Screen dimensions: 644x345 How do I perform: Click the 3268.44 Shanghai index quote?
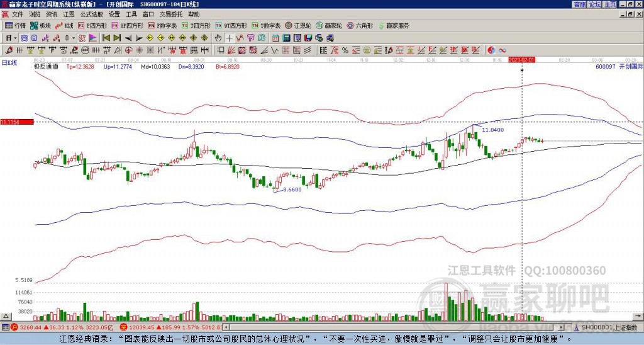pos(30,327)
